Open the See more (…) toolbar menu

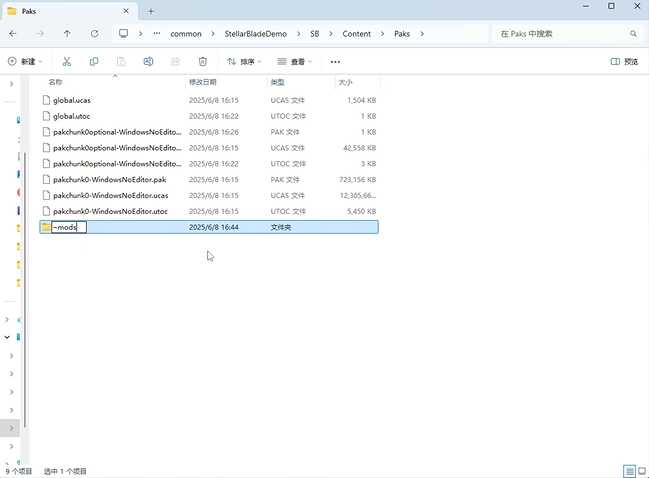click(x=335, y=61)
